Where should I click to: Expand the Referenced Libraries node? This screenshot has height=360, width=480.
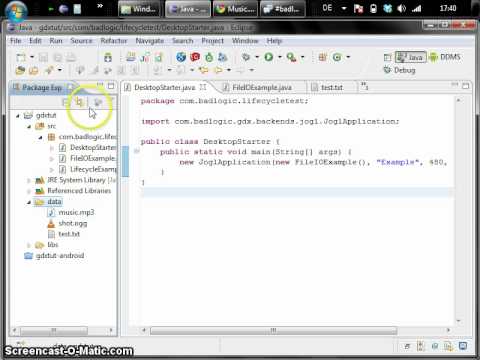29,191
